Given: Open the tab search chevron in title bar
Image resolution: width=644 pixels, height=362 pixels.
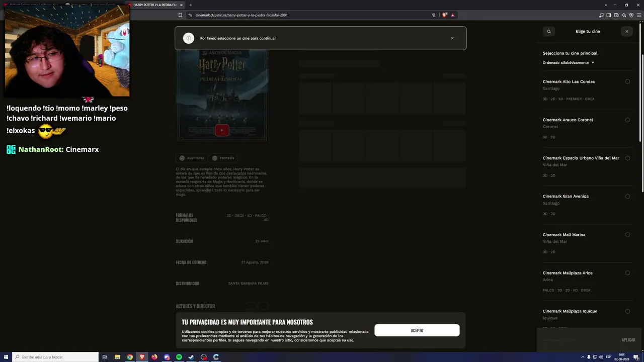Looking at the screenshot, I should [x=606, y=5].
